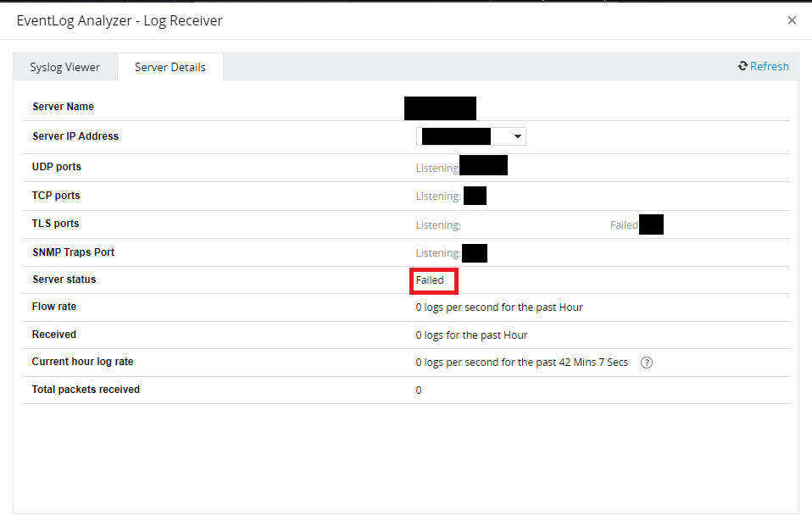Screen dimensions: 812x526
Task: Open the Syslog Viewer tab
Action: (x=64, y=67)
